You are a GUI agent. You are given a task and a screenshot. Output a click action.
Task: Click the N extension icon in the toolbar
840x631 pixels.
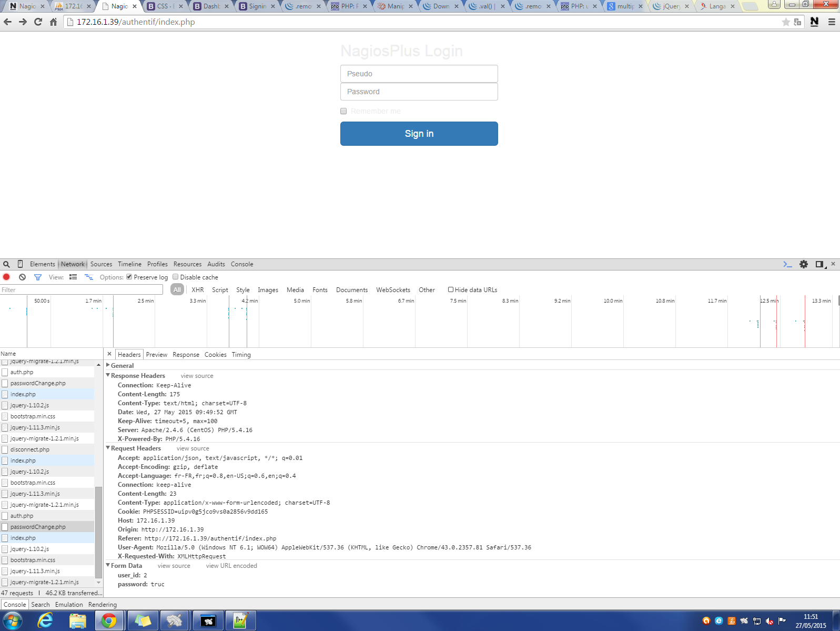coord(814,22)
